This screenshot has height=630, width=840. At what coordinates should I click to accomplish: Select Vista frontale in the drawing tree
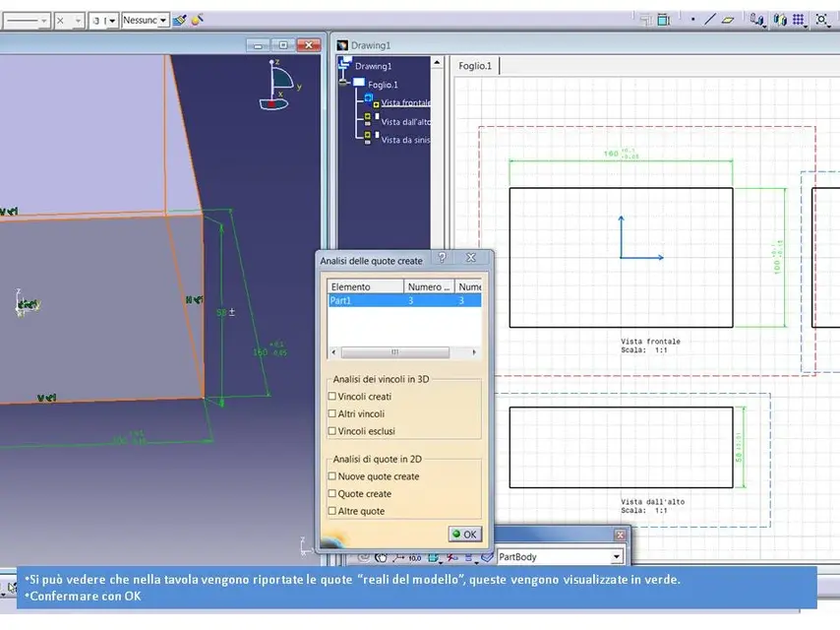click(x=405, y=102)
